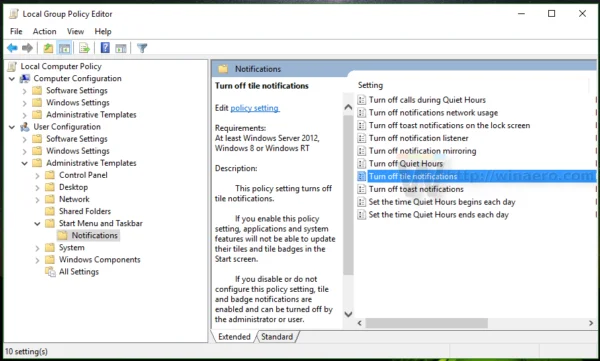The height and width of the screenshot is (361, 600).
Task: Expand the Network folder node
Action: [37, 200]
